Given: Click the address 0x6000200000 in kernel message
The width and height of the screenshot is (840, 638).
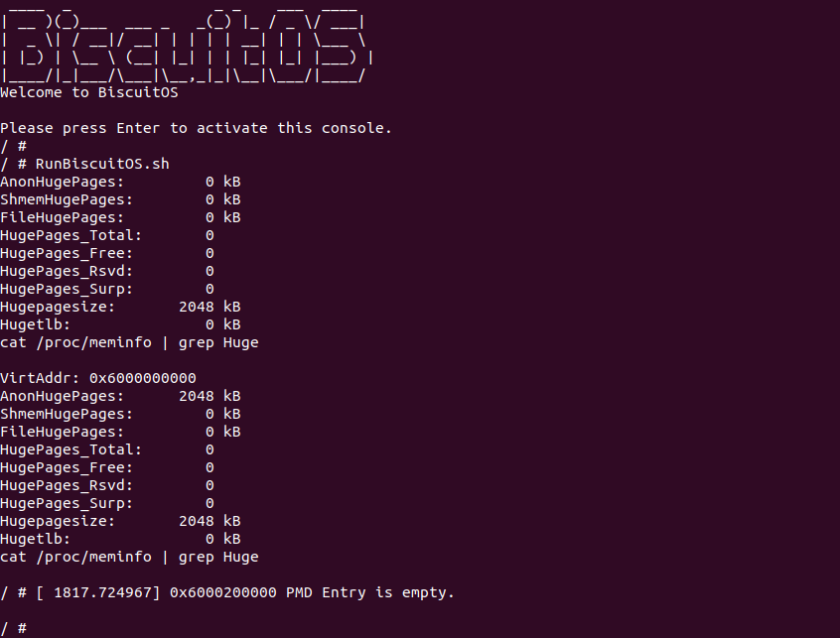Looking at the screenshot, I should coord(223,592).
